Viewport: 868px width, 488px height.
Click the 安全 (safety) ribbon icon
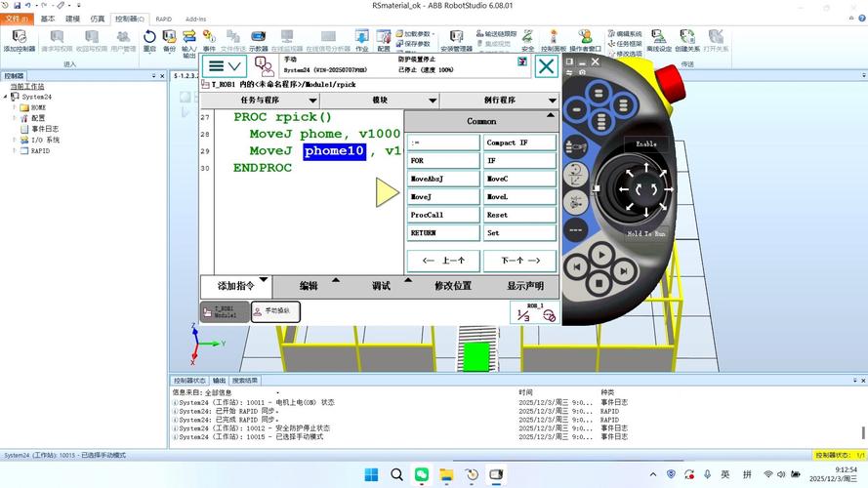point(527,40)
